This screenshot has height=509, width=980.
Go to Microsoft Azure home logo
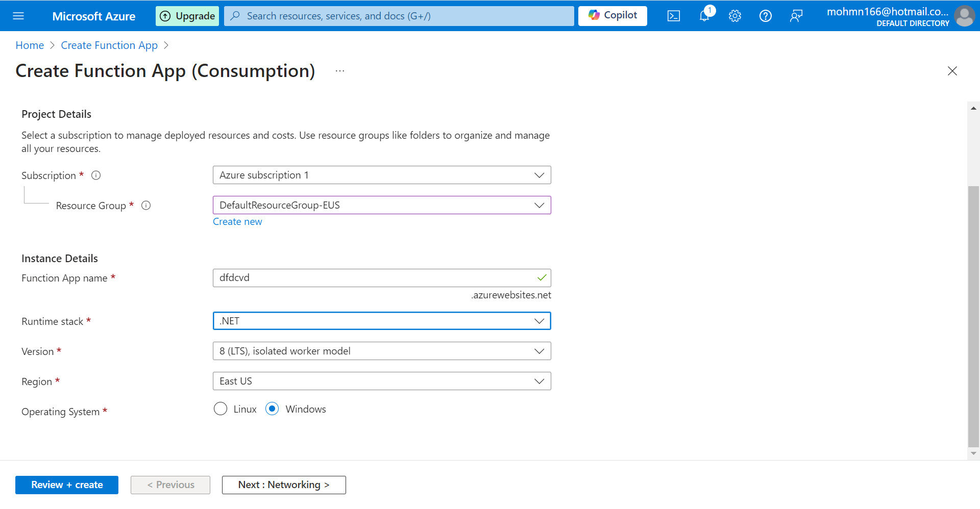click(x=94, y=16)
